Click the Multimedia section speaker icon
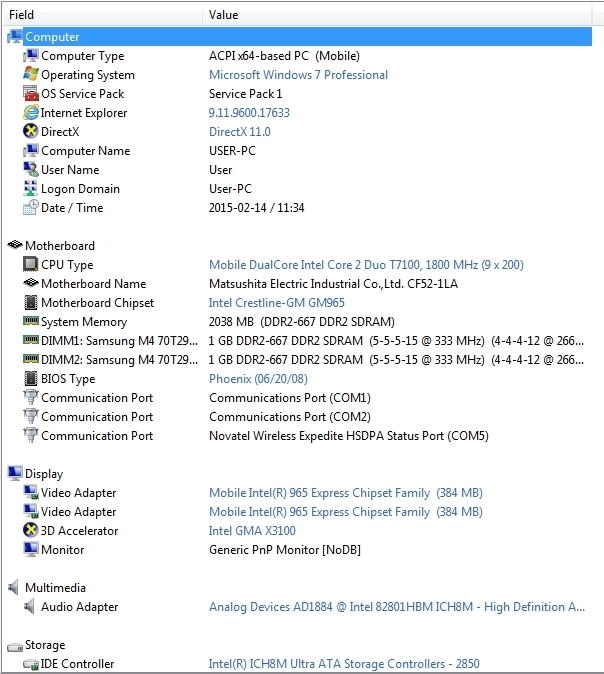 click(x=13, y=587)
